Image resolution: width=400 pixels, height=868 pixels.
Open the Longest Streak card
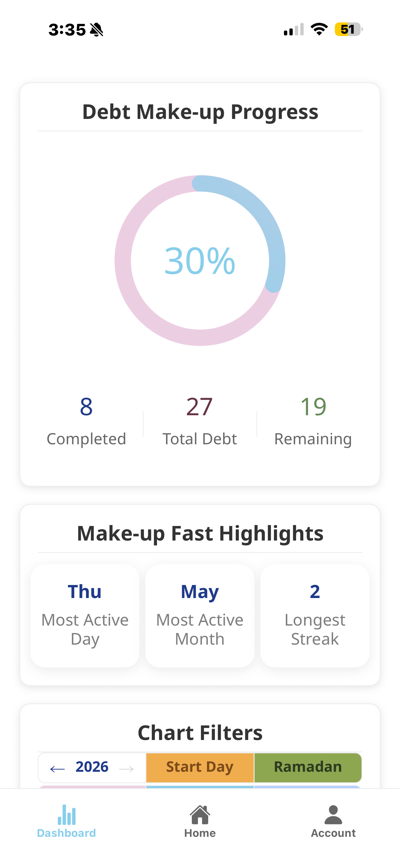click(315, 616)
